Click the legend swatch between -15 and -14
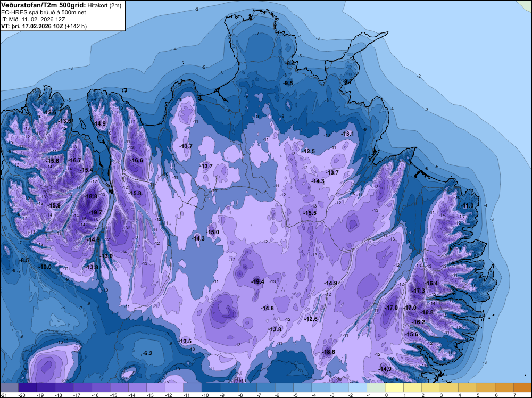This screenshot has width=532, height=398. (x=119, y=387)
